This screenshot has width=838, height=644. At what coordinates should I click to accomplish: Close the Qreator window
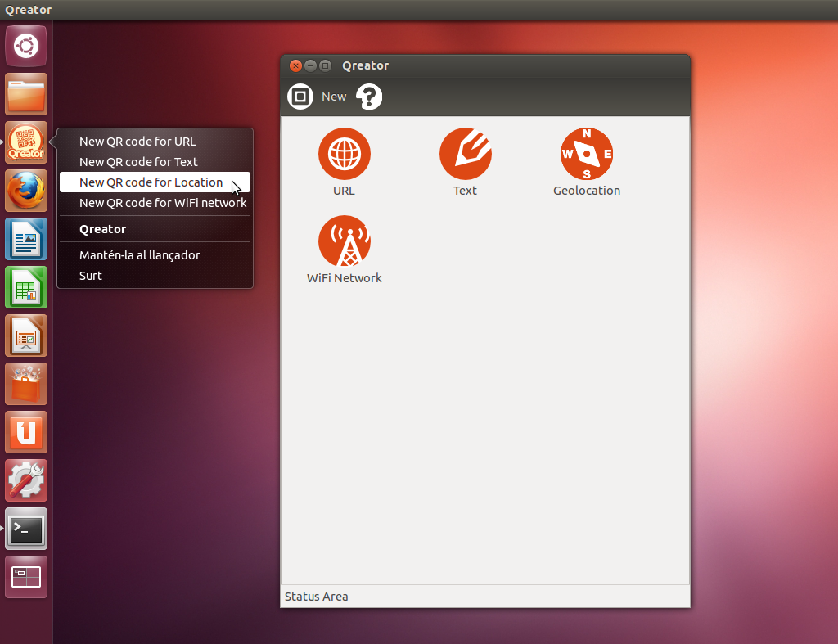pyautogui.click(x=295, y=65)
